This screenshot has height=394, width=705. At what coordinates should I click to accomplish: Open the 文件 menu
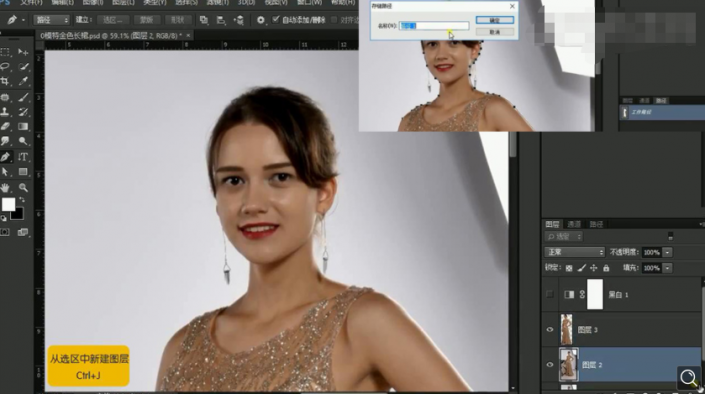[x=31, y=2]
